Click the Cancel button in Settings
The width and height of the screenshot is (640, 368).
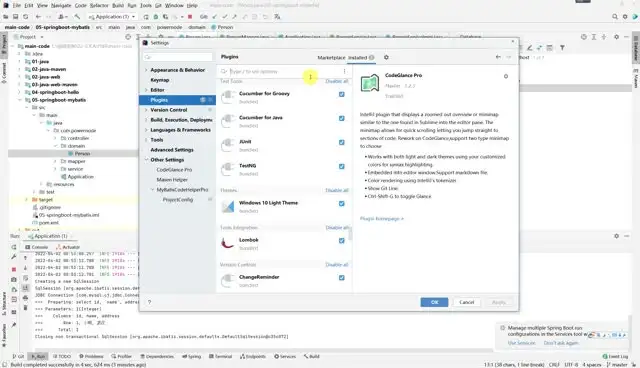coord(467,302)
